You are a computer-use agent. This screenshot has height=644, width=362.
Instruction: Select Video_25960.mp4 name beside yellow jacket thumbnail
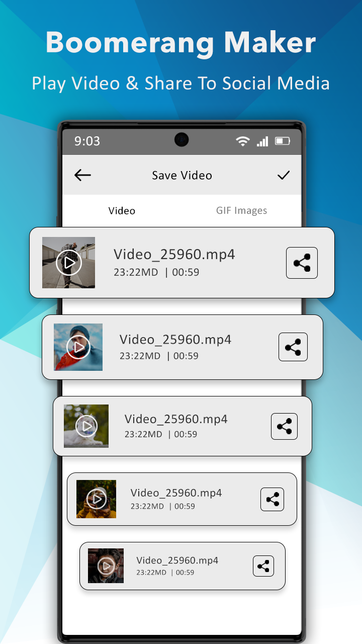coord(176,493)
